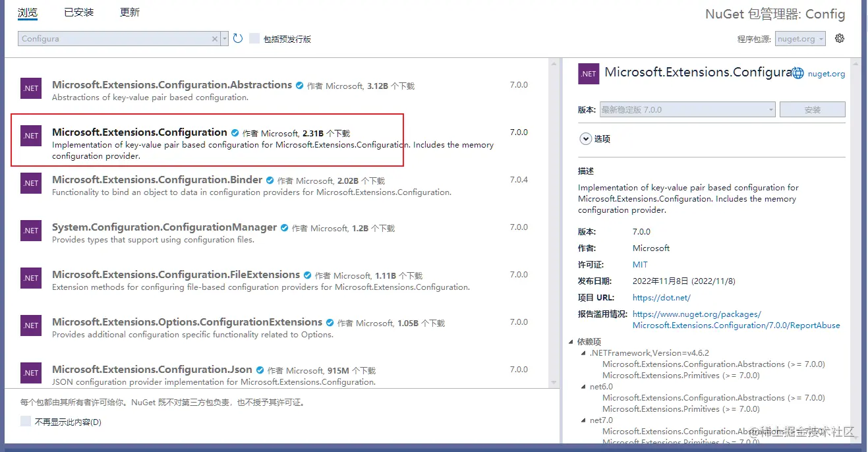Click the details pane .NET package icon
This screenshot has height=452, width=868.
click(x=589, y=74)
